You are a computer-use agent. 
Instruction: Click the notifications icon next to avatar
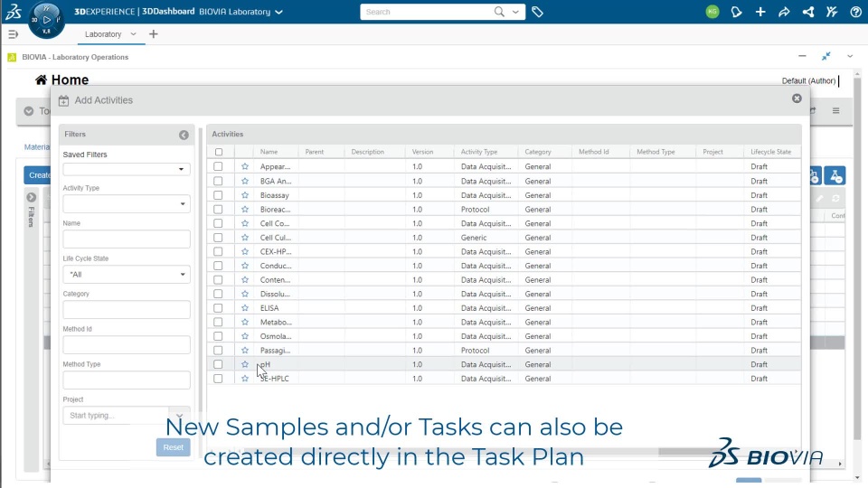(736, 12)
